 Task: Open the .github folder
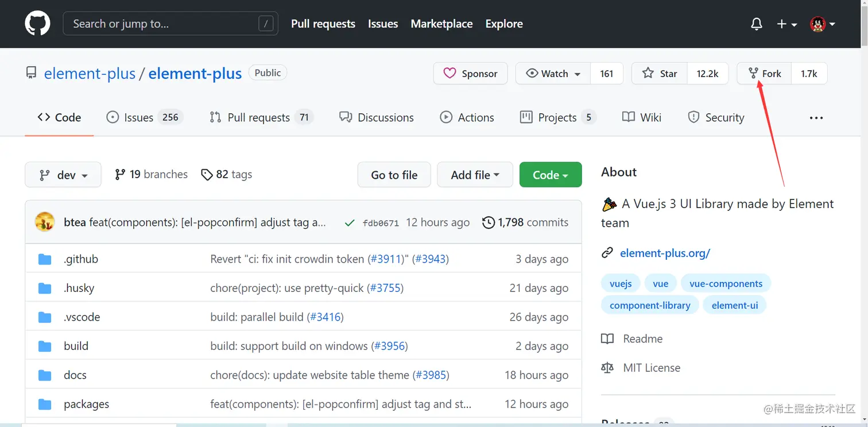(81, 259)
